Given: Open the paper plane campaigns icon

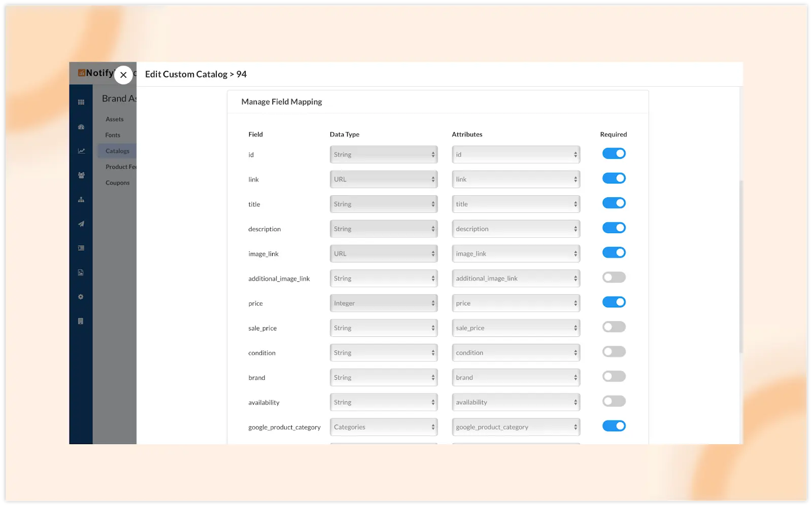Looking at the screenshot, I should point(81,224).
